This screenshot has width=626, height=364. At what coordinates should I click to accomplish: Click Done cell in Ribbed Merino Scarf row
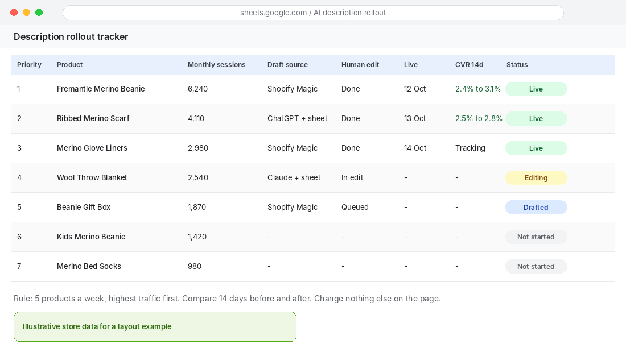click(351, 118)
